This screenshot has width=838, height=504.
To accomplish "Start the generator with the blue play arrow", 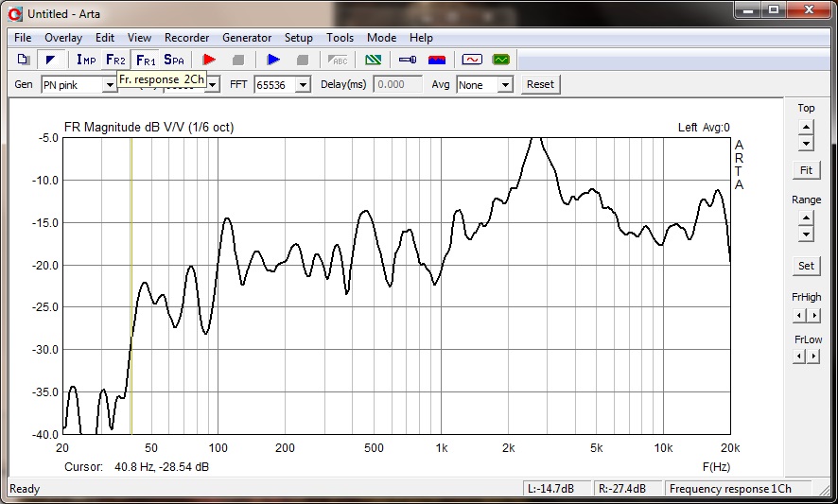I will [x=273, y=60].
